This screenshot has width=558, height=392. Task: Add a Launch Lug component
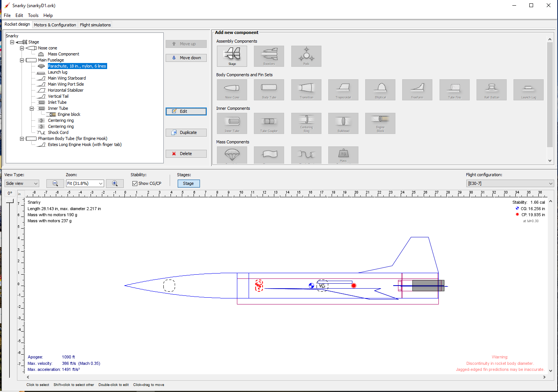tap(528, 90)
